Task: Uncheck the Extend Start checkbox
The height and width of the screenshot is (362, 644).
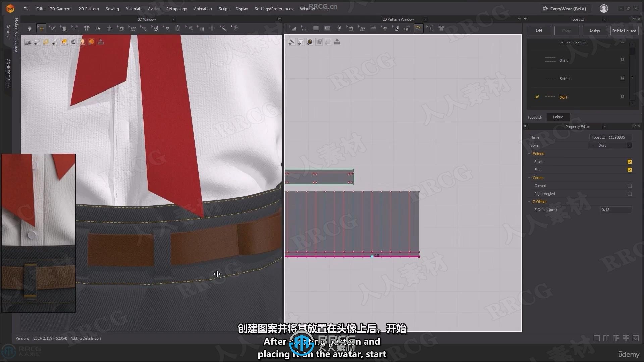Action: (630, 162)
